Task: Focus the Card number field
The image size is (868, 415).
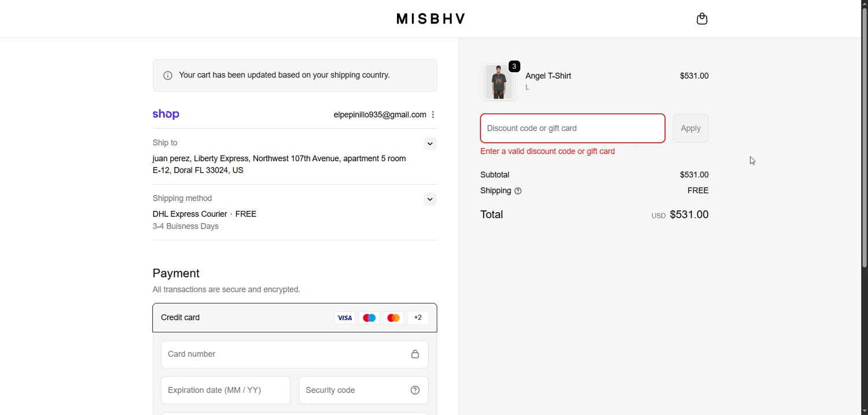Action: click(x=295, y=354)
